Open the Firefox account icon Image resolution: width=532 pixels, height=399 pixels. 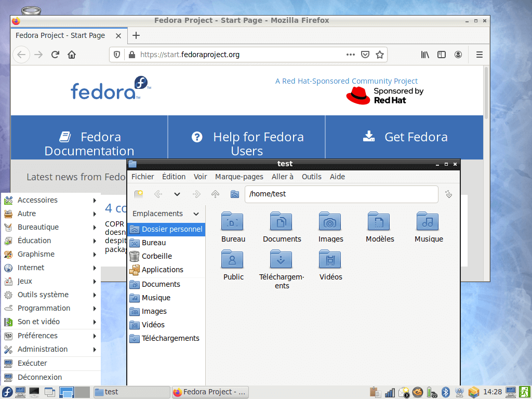(x=458, y=55)
